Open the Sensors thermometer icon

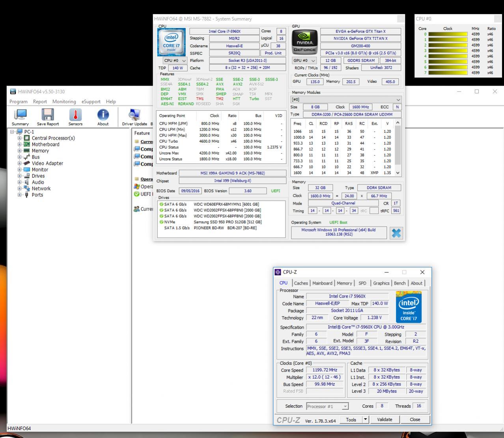[x=75, y=114]
